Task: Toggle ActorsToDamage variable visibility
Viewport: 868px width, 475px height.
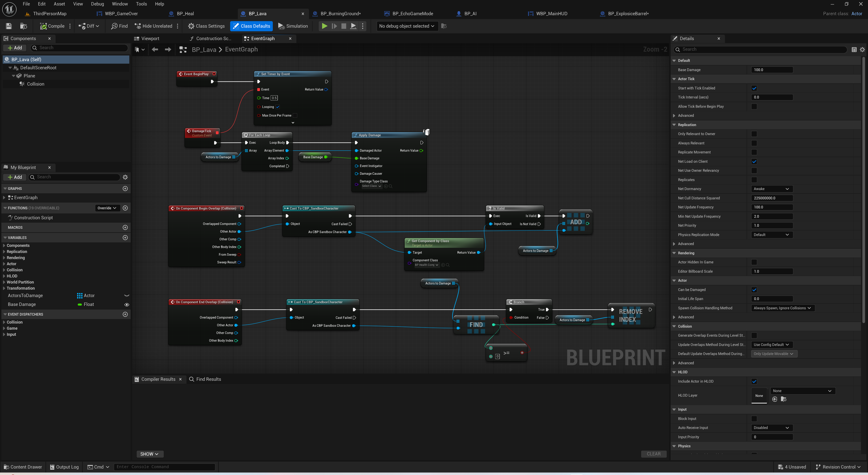Action: click(x=127, y=296)
